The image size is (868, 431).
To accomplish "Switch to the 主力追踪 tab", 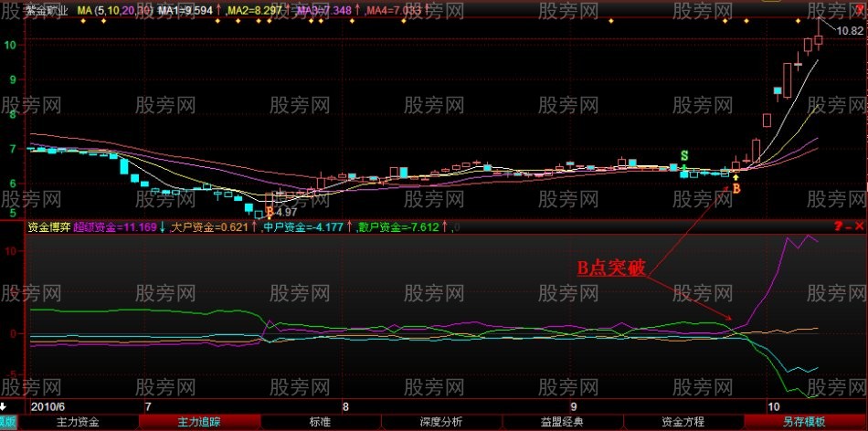I will point(199,422).
